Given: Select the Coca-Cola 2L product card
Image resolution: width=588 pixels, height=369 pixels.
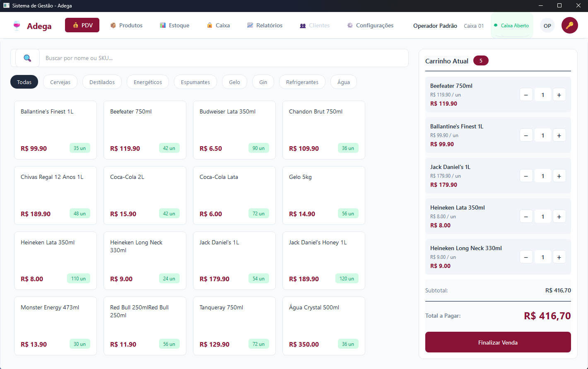Looking at the screenshot, I should 145,195.
